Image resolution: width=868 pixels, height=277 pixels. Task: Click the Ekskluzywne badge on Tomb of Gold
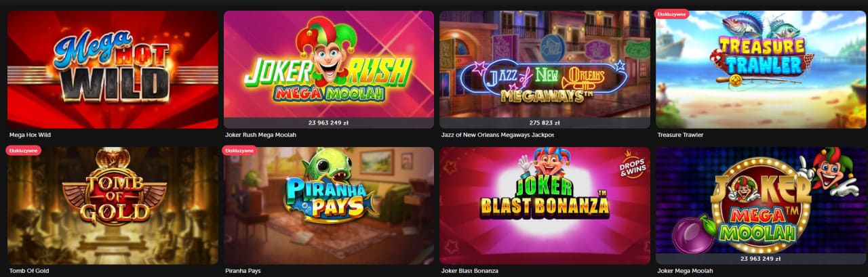(x=23, y=150)
